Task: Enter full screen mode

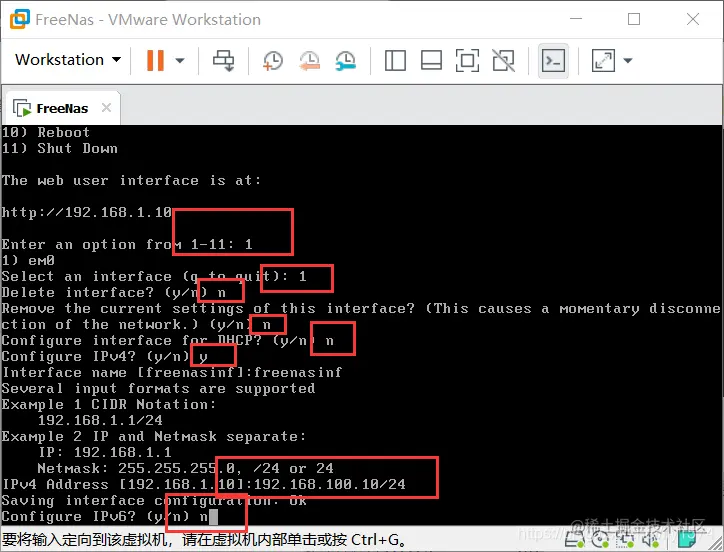Action: (467, 61)
